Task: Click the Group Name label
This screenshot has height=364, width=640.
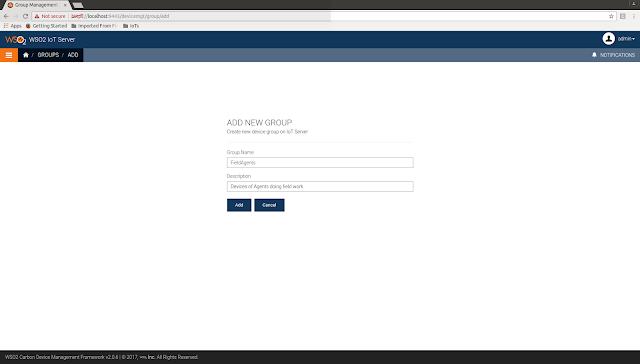Action: [240, 152]
